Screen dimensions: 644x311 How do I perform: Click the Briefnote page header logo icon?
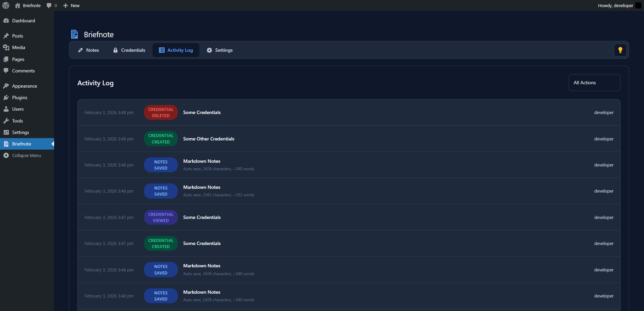point(74,34)
